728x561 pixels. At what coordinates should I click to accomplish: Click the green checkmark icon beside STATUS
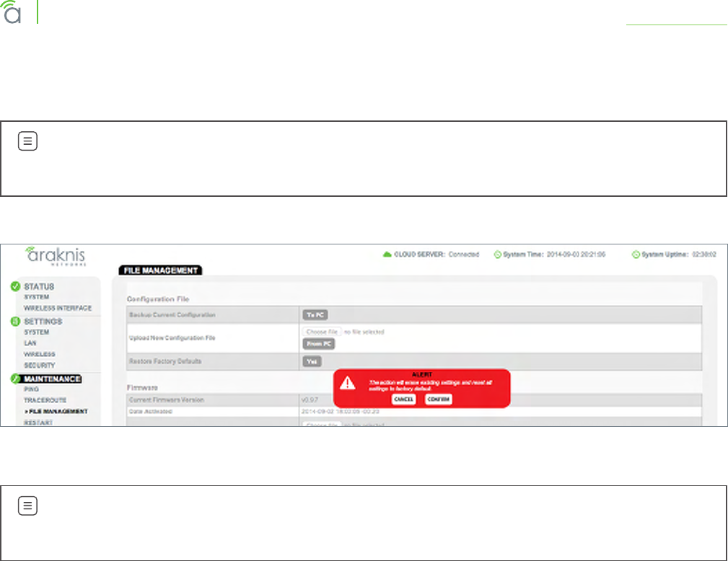[x=15, y=286]
